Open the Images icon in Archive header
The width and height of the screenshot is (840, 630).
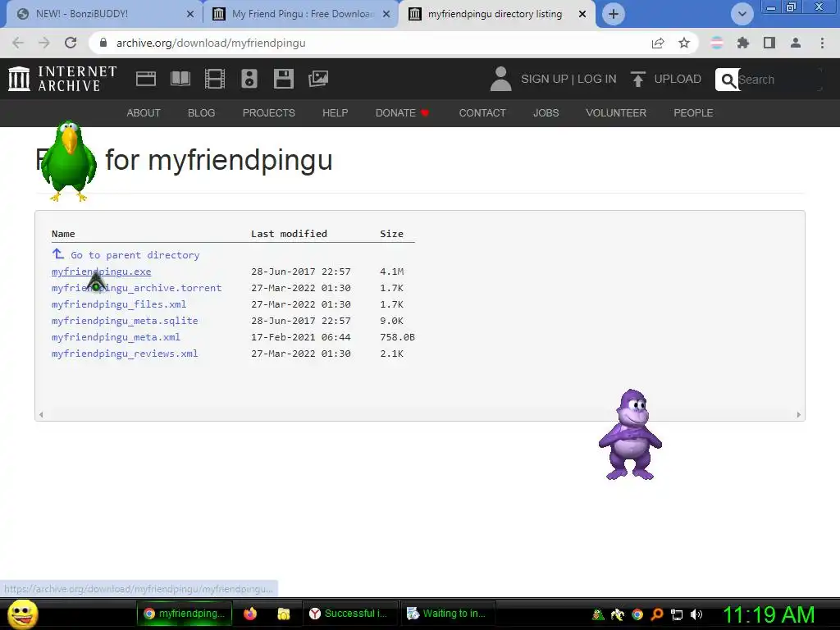point(318,79)
